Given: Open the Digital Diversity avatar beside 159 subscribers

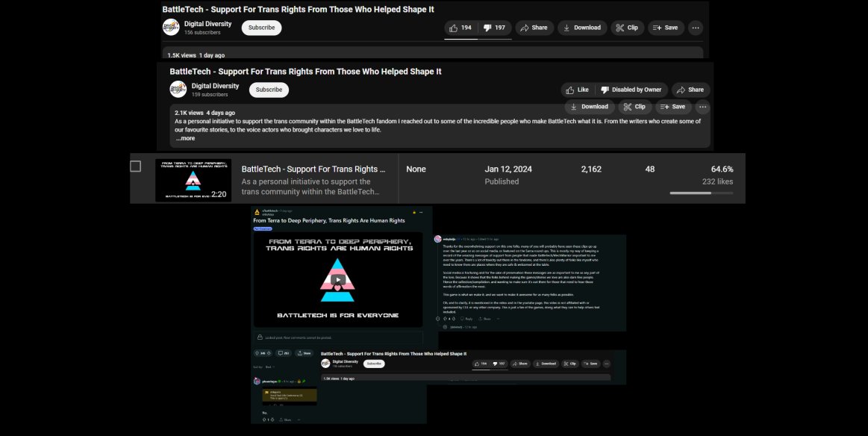Looking at the screenshot, I should tap(178, 89).
